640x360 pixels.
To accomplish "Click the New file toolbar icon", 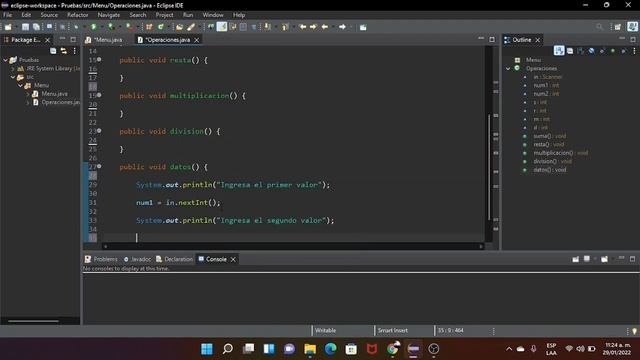I will point(8,27).
